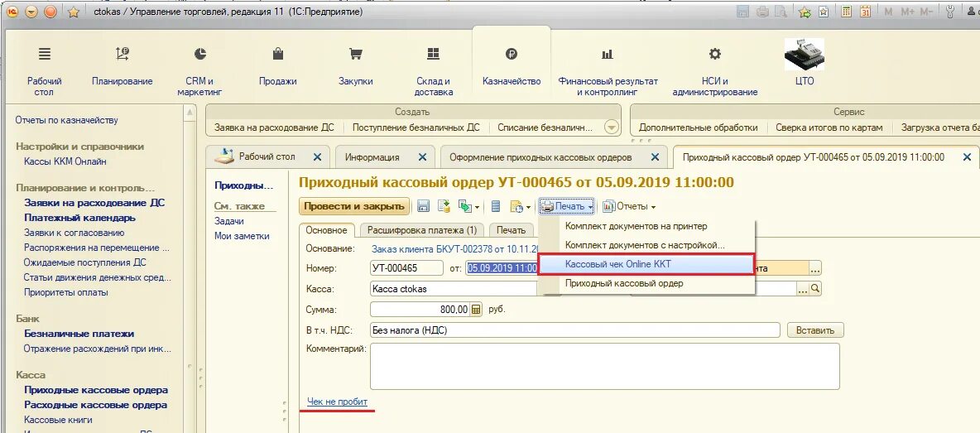Click the document movements list icon
This screenshot has width=980, height=433.
496,206
